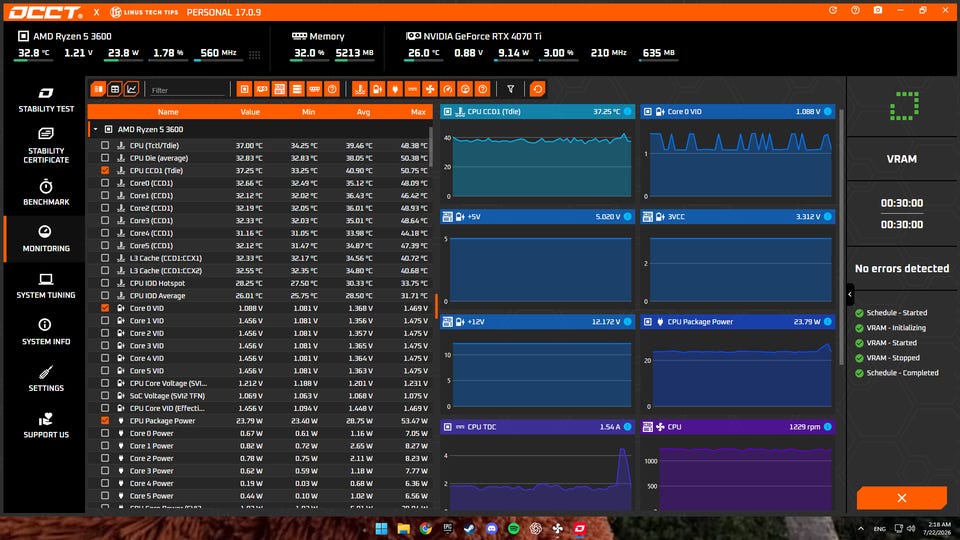Select the Monitoring section

[46, 239]
